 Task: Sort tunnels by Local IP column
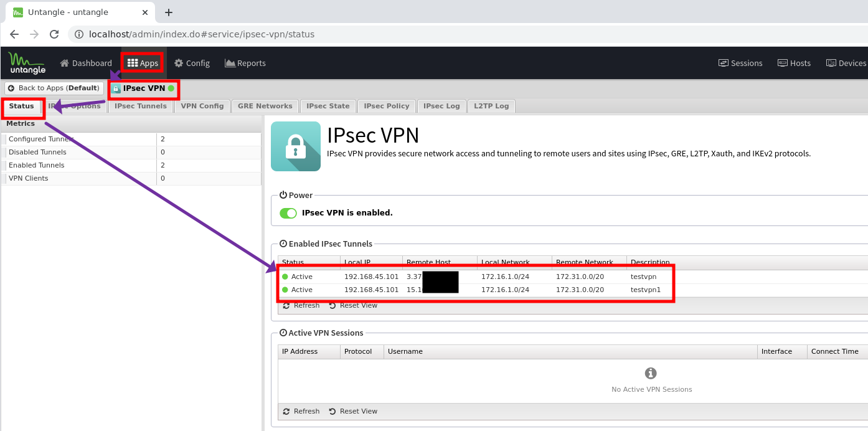click(x=371, y=262)
